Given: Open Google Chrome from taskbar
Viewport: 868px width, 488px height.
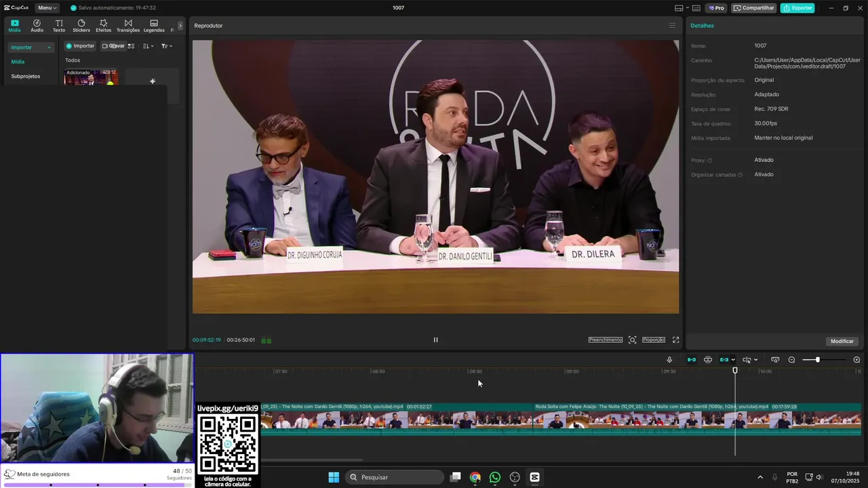Looking at the screenshot, I should [x=475, y=477].
